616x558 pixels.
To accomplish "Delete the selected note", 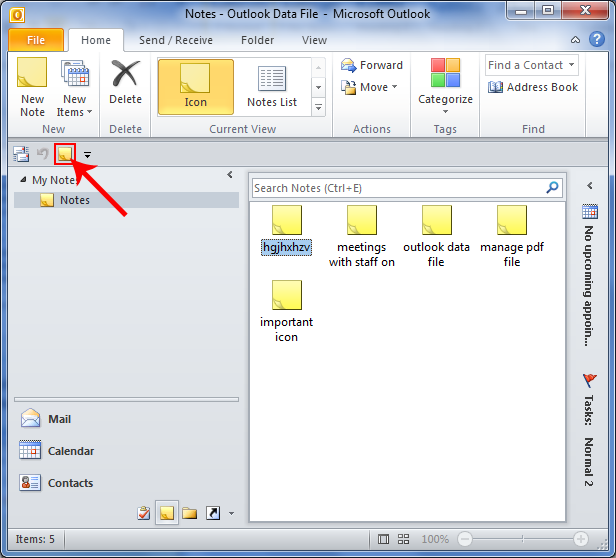I will (x=125, y=82).
